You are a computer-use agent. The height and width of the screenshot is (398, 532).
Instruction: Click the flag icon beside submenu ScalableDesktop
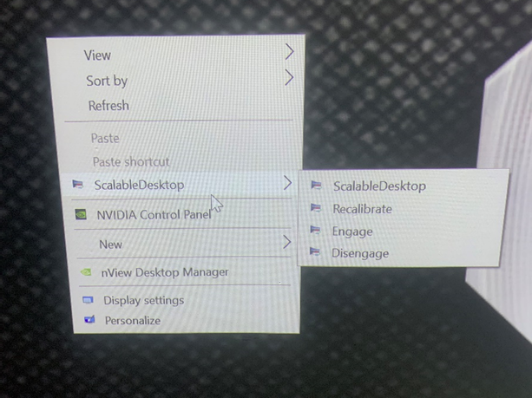coord(316,185)
